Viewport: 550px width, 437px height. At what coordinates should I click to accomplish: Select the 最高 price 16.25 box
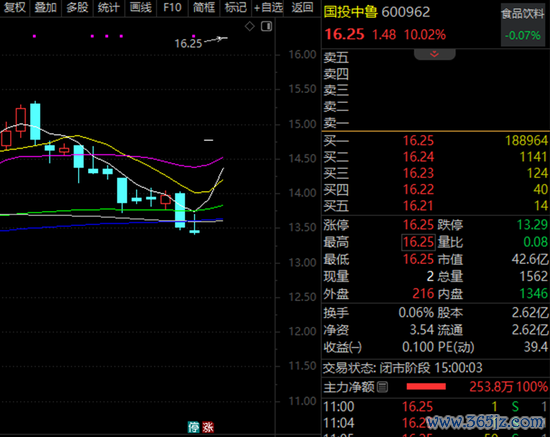[418, 242]
